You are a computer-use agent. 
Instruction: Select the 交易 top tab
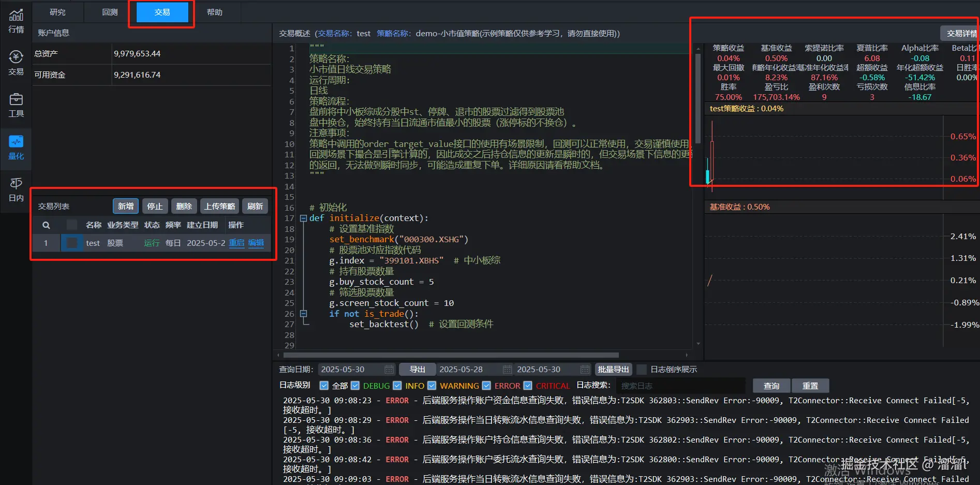point(162,12)
